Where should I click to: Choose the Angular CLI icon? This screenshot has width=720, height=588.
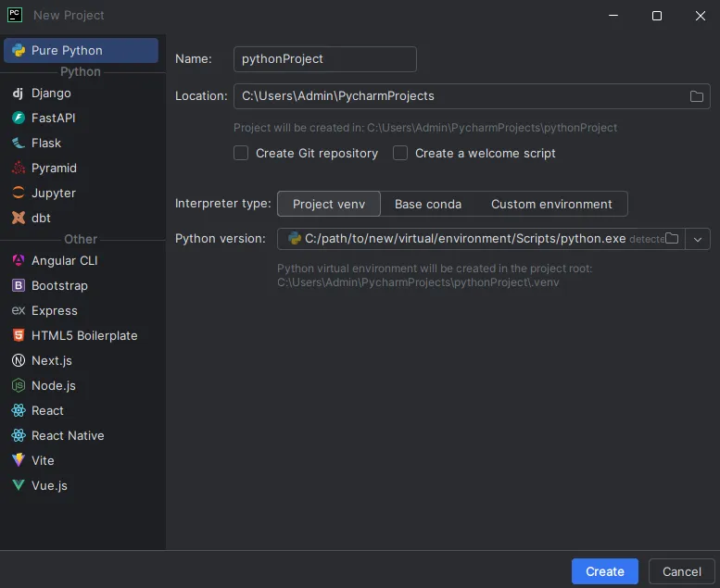click(18, 261)
